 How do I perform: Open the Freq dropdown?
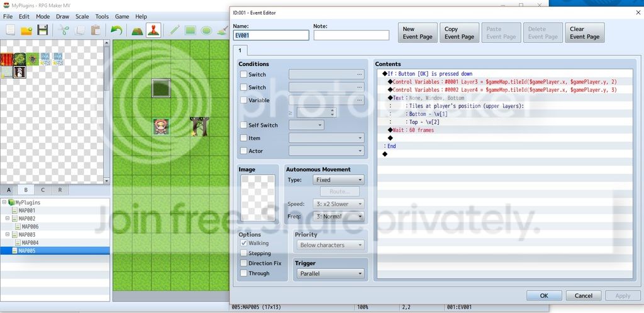point(338,217)
